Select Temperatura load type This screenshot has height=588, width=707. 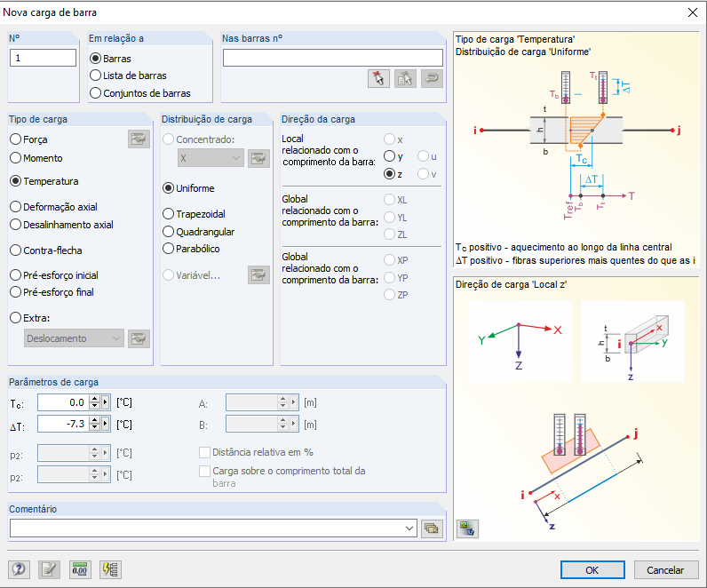click(x=16, y=181)
